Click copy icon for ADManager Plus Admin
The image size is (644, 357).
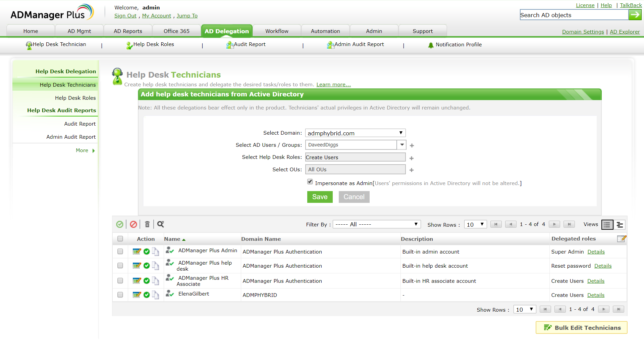[x=155, y=252]
